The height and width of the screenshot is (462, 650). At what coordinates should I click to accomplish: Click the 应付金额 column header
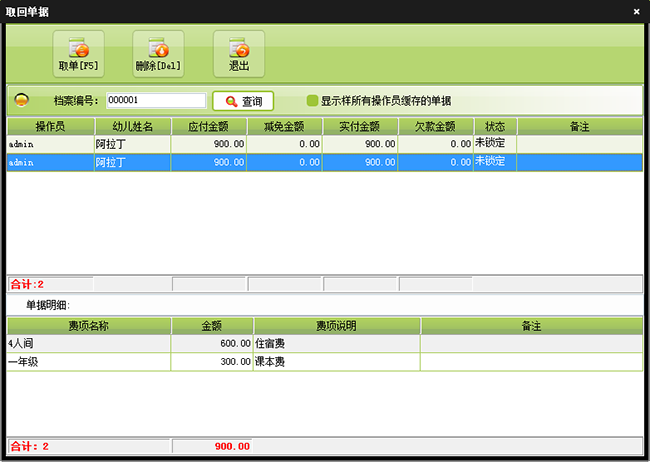pos(209,127)
